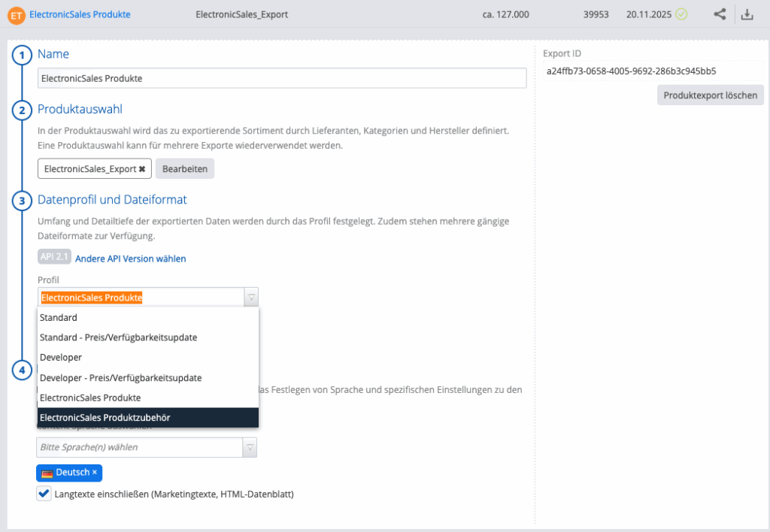The height and width of the screenshot is (532, 770).
Task: Click the Bearbeiten button
Action: pyautogui.click(x=185, y=169)
